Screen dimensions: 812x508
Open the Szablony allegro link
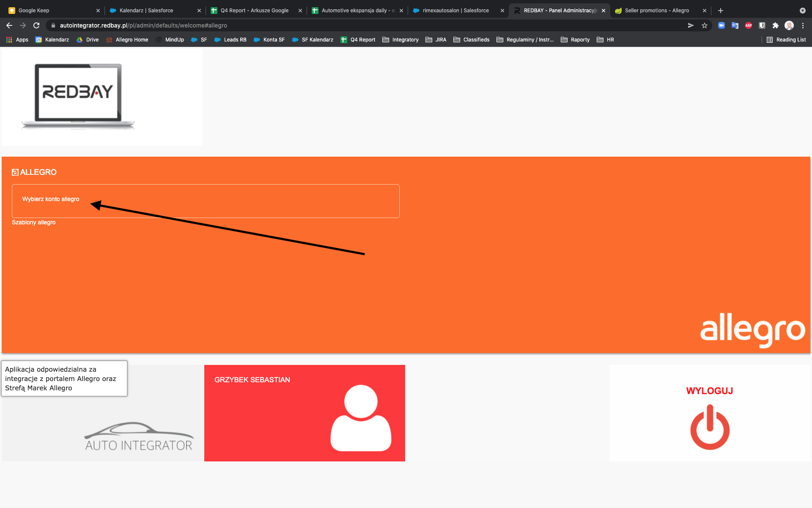(34, 222)
